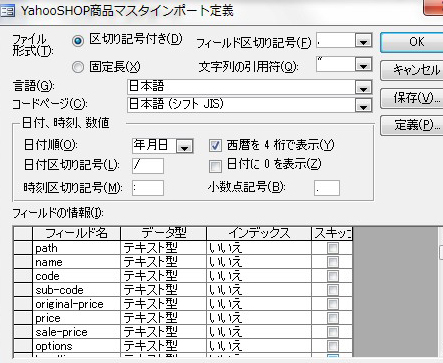Click the 'original-price' field name cell
Screen dimensions: 443x363
pyautogui.click(x=77, y=304)
